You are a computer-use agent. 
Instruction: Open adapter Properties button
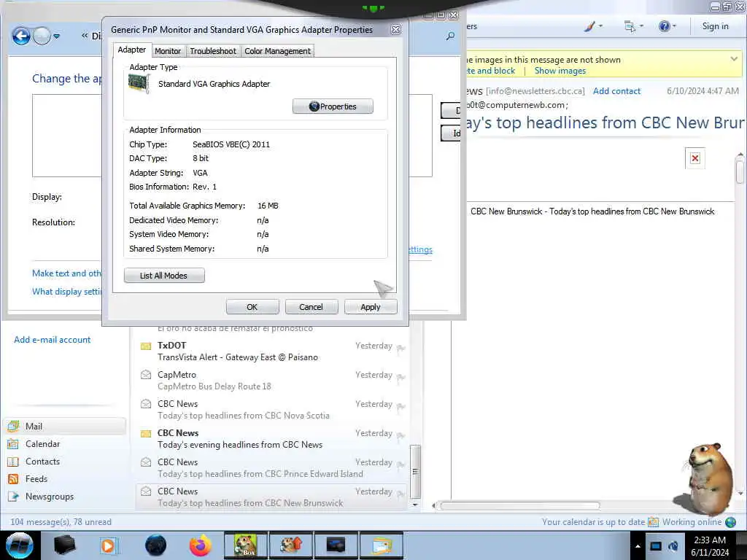click(333, 106)
